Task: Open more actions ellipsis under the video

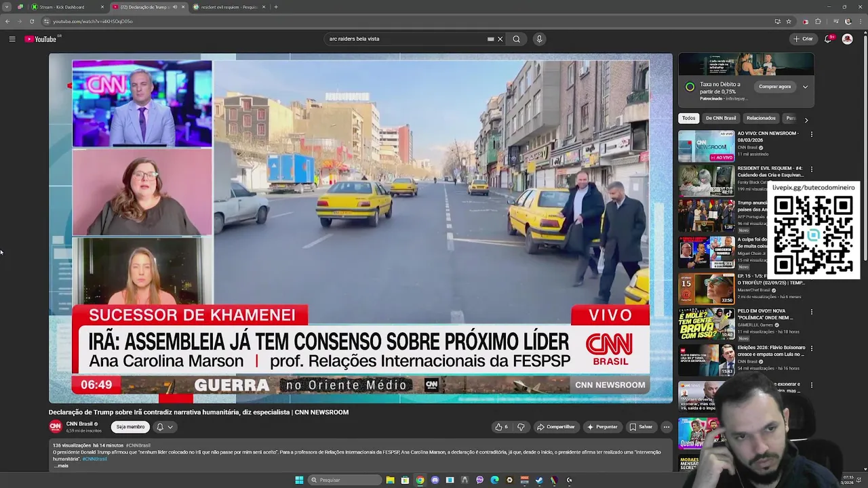Action: [x=667, y=427]
